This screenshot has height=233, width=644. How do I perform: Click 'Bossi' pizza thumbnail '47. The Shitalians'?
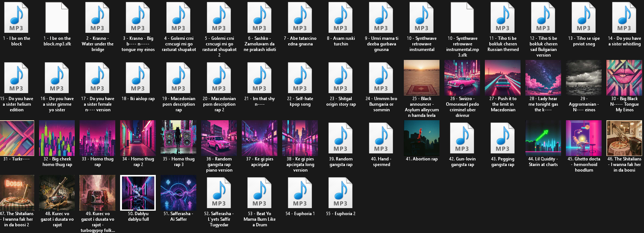pyautogui.click(x=17, y=193)
